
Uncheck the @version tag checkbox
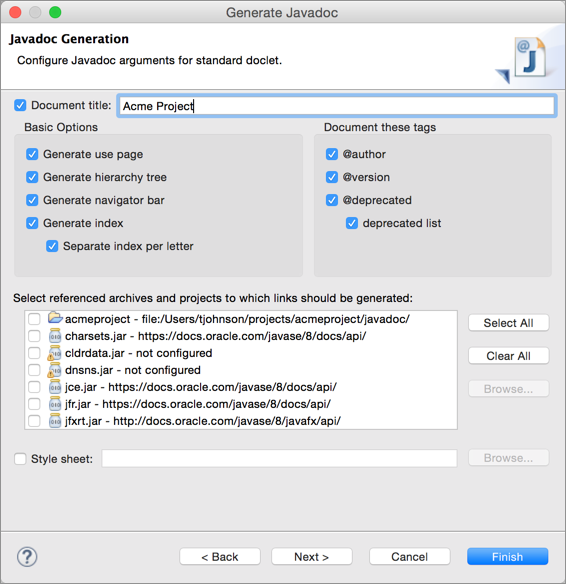332,177
